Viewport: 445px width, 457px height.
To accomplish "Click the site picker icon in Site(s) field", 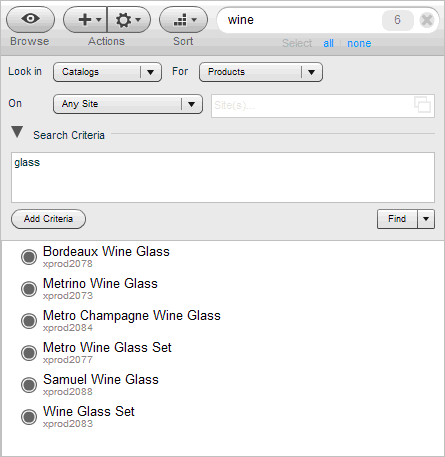I will 423,105.
